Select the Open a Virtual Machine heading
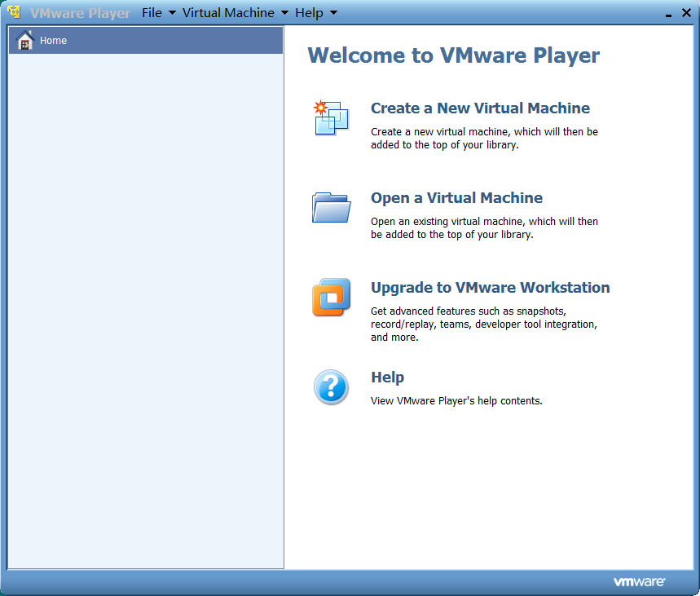Screen dimensions: 700x596 tap(456, 198)
